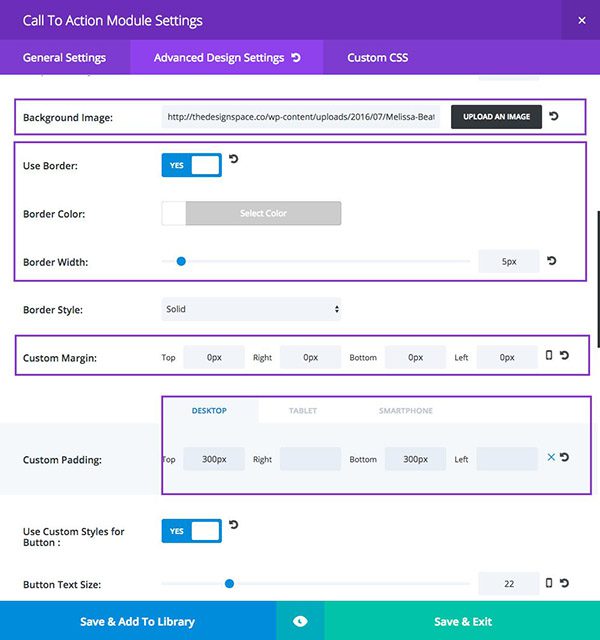Reset the Advanced Design Settings tab icon
Image resolution: width=600 pixels, height=640 pixels.
(x=296, y=58)
